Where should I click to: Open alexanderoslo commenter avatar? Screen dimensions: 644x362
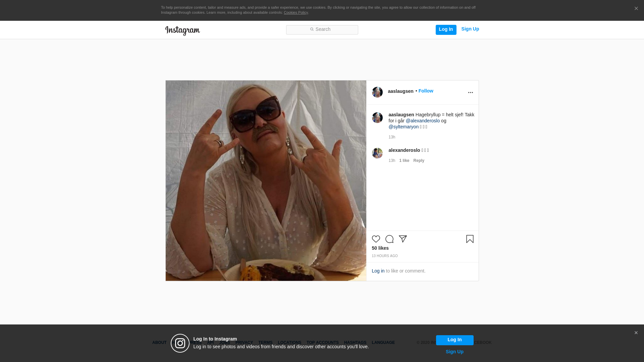377,153
